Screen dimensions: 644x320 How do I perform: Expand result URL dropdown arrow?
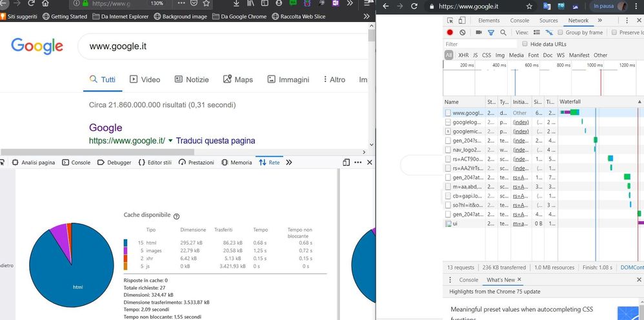click(170, 141)
